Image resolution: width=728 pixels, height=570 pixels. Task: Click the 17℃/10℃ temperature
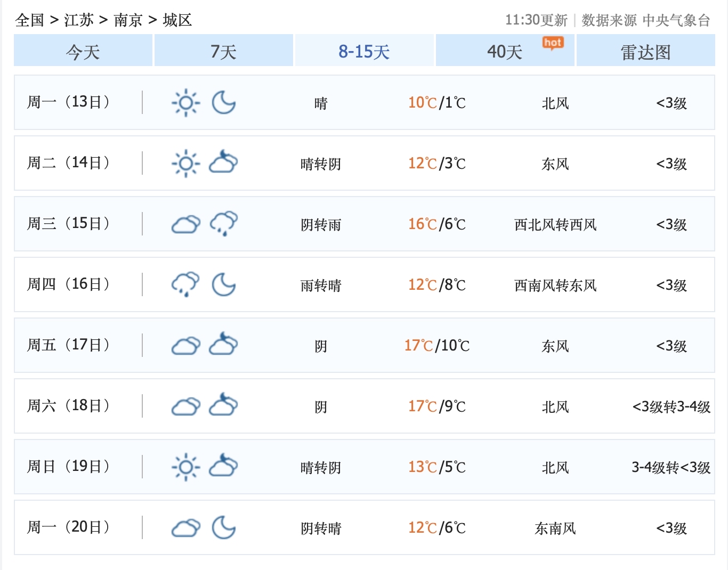(x=437, y=345)
